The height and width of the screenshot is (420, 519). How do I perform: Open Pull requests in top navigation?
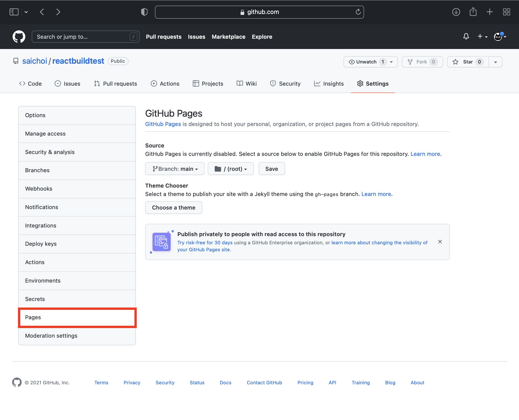point(164,37)
